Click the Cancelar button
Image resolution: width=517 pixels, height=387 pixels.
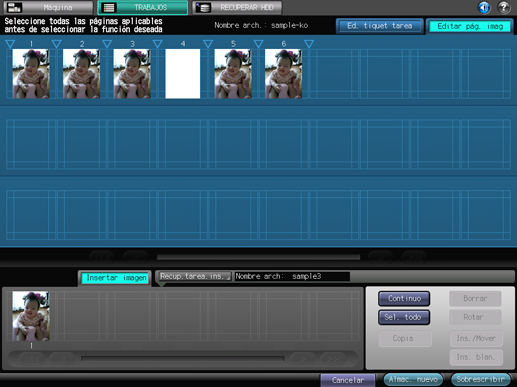pos(348,380)
